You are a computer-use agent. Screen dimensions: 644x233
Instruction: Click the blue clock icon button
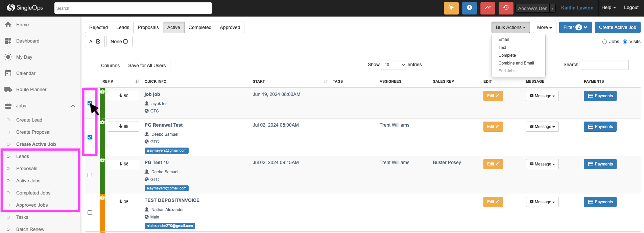(x=469, y=8)
